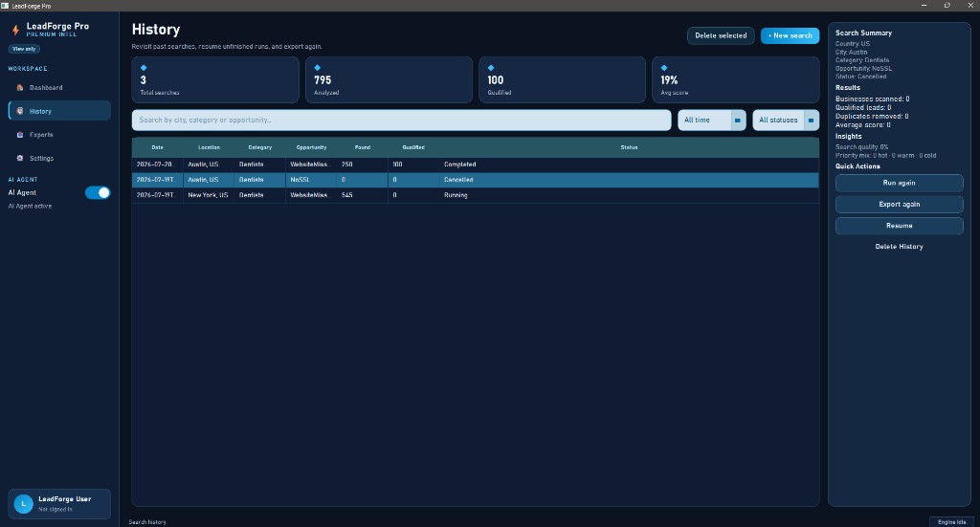The image size is (980, 527).
Task: Click the 250 found value cell
Action: pyautogui.click(x=363, y=165)
